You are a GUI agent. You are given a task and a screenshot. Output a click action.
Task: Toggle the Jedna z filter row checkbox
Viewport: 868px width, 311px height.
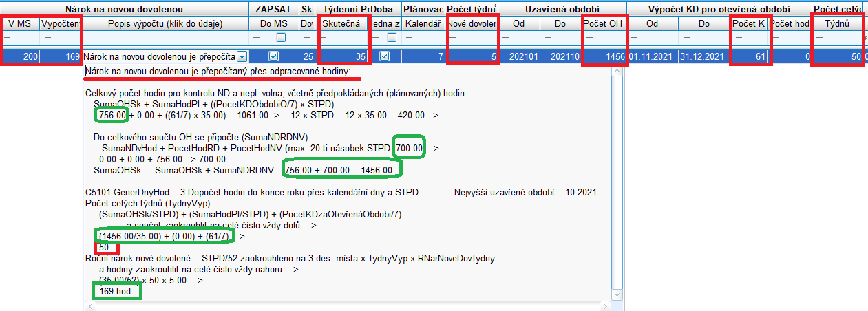point(392,39)
